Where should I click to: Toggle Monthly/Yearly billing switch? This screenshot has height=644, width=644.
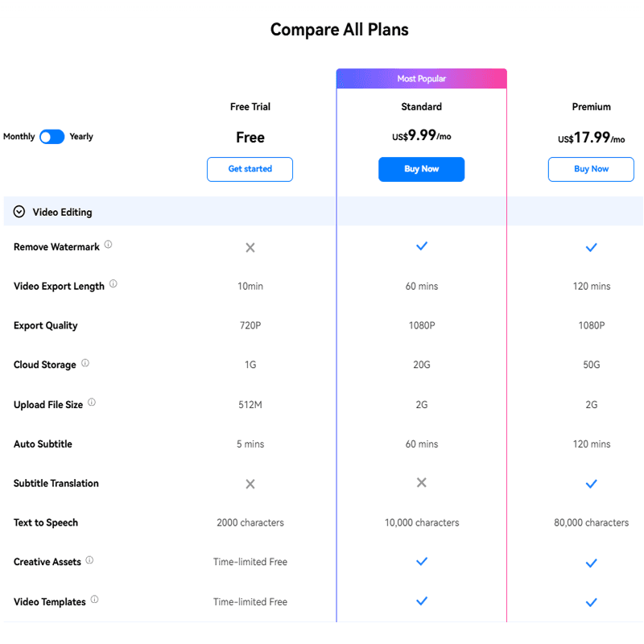(52, 137)
